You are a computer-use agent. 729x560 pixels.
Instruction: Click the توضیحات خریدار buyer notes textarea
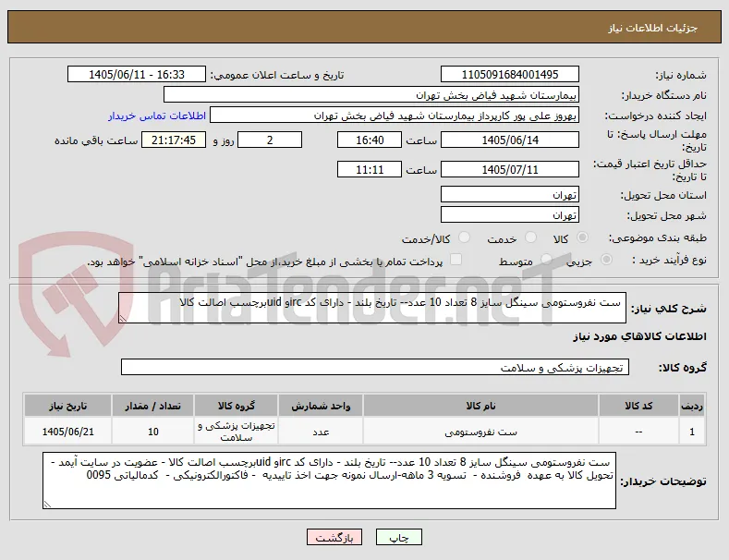[x=329, y=481]
